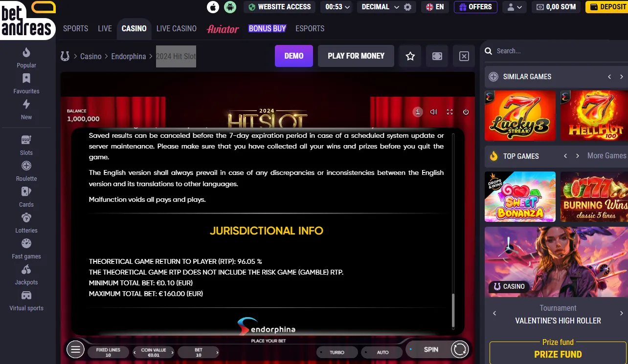Switch to Play for Money mode

click(x=356, y=56)
